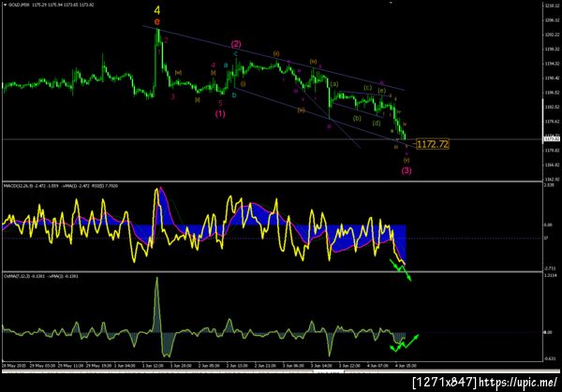Click the OsMA(7,12,2) indicator label
Image resolution: width=562 pixels, height=392 pixels.
(x=17, y=276)
